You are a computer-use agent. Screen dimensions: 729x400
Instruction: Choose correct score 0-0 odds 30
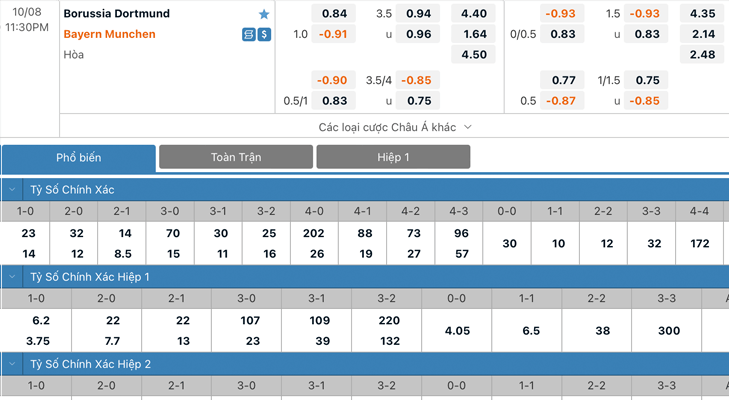pyautogui.click(x=509, y=244)
